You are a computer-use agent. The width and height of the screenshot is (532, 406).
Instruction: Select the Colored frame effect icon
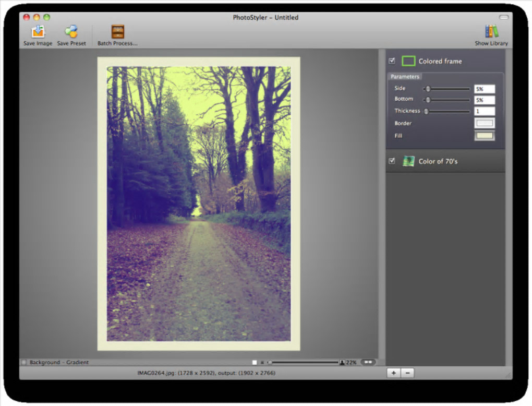408,61
